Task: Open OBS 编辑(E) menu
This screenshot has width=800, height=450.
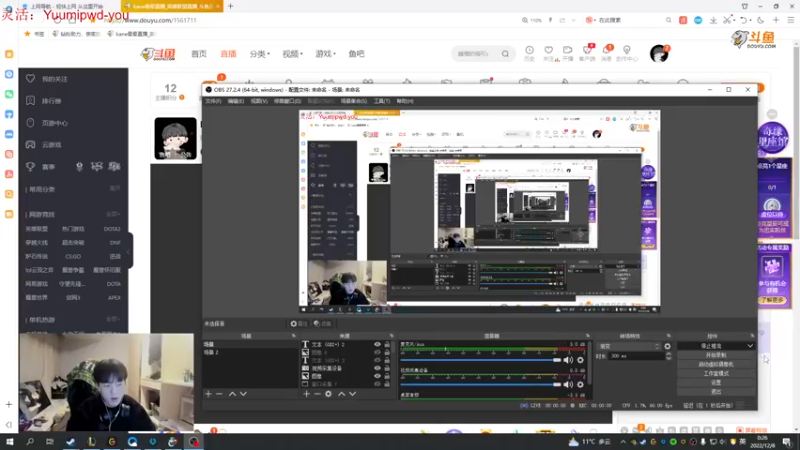Action: pyautogui.click(x=235, y=101)
